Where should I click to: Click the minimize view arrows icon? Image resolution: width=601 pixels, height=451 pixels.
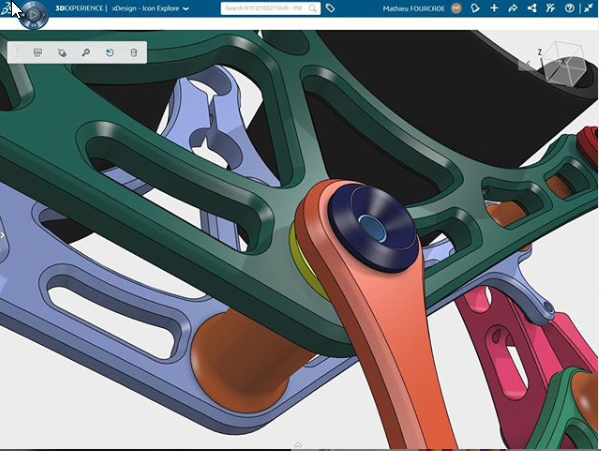click(589, 8)
